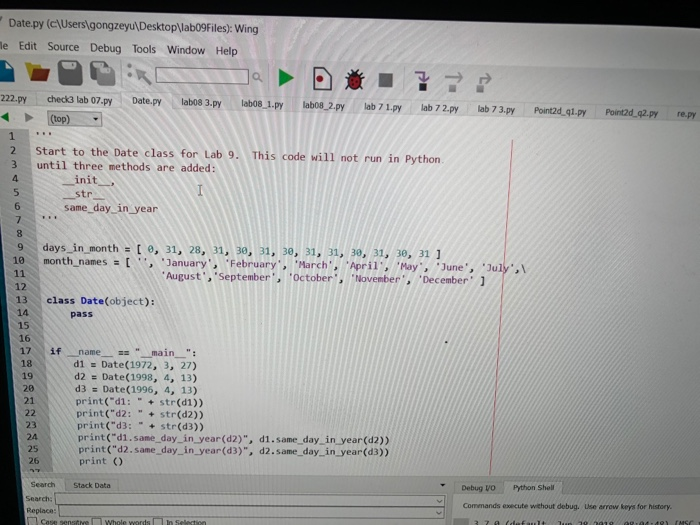This screenshot has height=525, width=700.
Task: Open the Tools menu
Action: (x=144, y=49)
